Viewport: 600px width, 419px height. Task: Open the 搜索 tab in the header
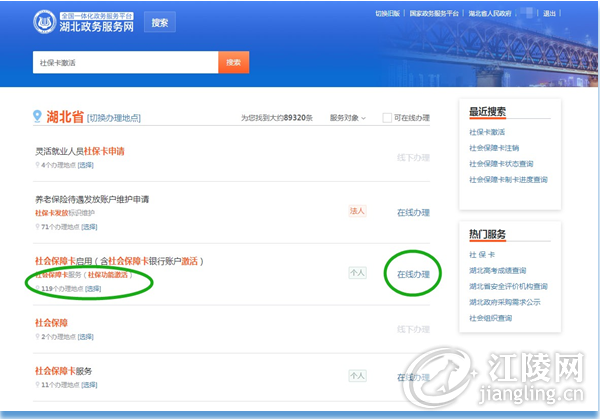click(x=160, y=22)
